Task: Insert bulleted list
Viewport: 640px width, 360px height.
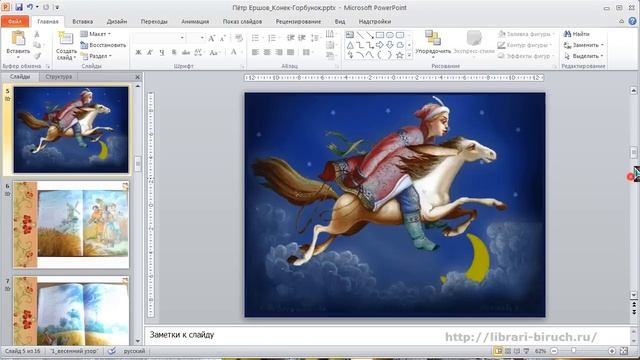Action: coord(256,38)
